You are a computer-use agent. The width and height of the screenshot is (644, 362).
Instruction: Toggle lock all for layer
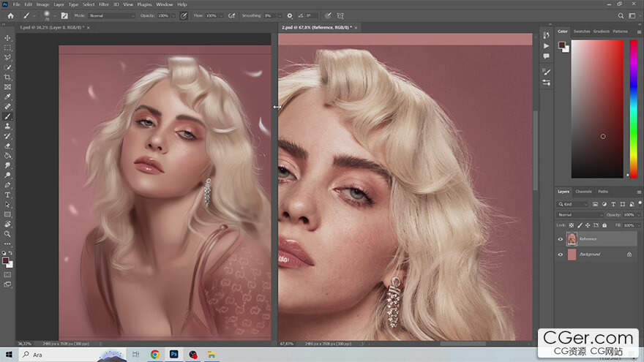point(604,225)
